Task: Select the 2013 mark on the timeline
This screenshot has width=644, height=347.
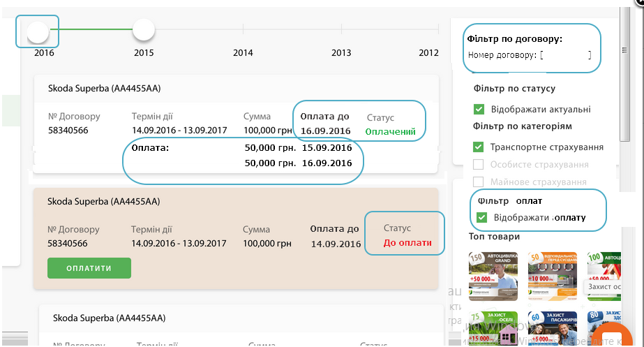Action: (x=341, y=29)
